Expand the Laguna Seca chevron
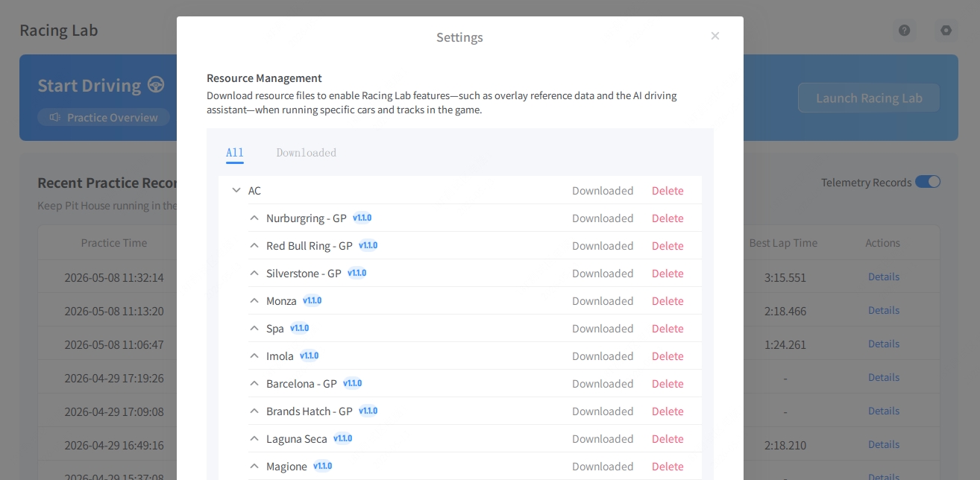This screenshot has height=480, width=980. pyautogui.click(x=254, y=438)
